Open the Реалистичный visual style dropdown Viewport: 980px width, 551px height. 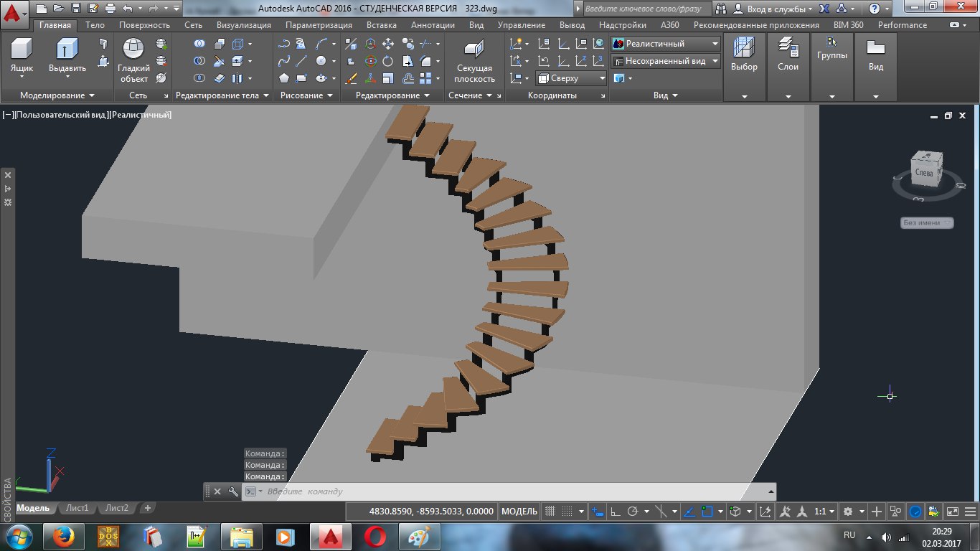665,44
